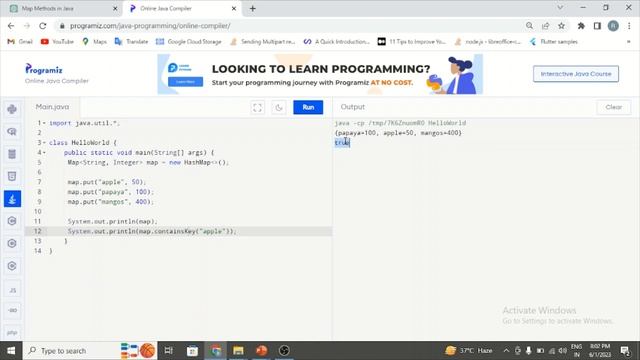Open the C++ compiler icon

coord(12,243)
